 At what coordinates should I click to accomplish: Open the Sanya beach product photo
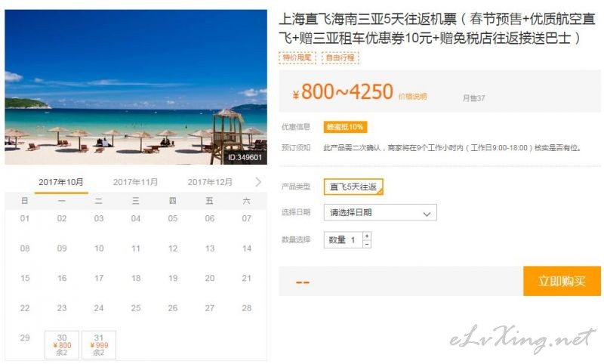(136, 87)
